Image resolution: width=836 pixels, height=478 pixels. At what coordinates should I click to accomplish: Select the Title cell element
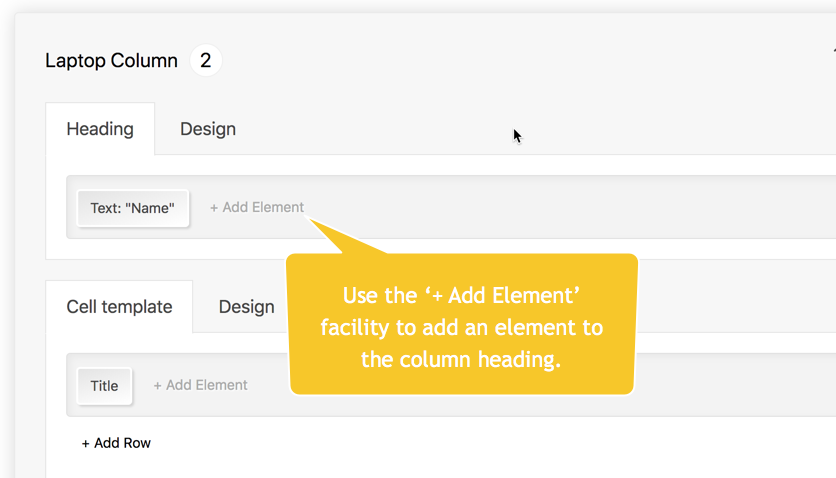104,386
